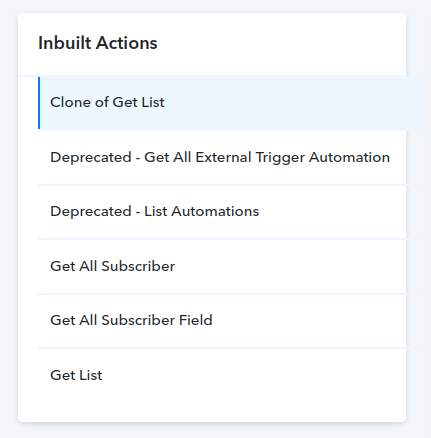Click empty row space right of Get All Subscriber Field
This screenshot has width=431, height=438.
[308, 320]
